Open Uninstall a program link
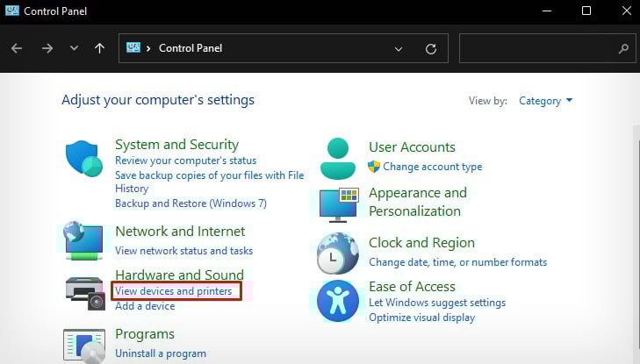This screenshot has height=364, width=640. point(161,353)
